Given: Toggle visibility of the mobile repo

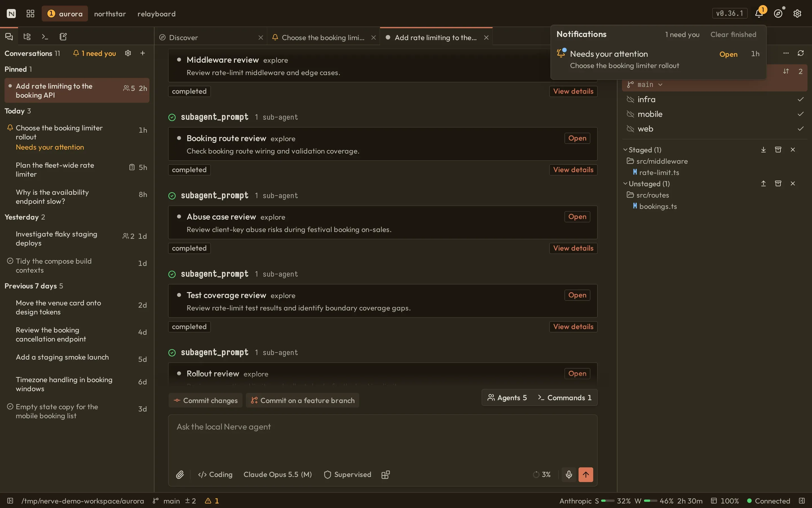Looking at the screenshot, I should point(630,114).
